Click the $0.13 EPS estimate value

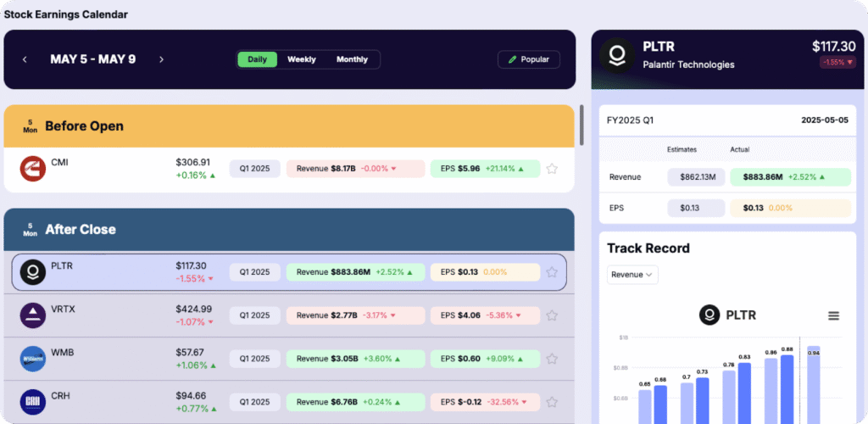[x=696, y=208]
